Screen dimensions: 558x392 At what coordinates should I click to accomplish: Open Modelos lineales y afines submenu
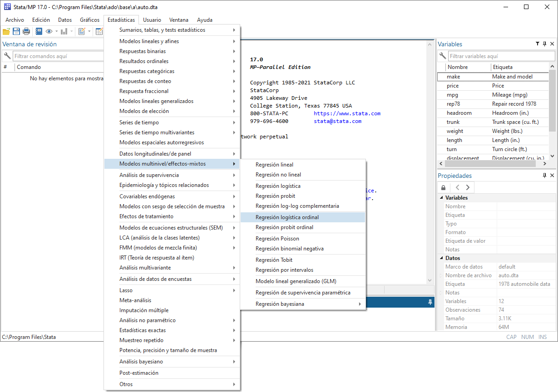click(x=172, y=41)
